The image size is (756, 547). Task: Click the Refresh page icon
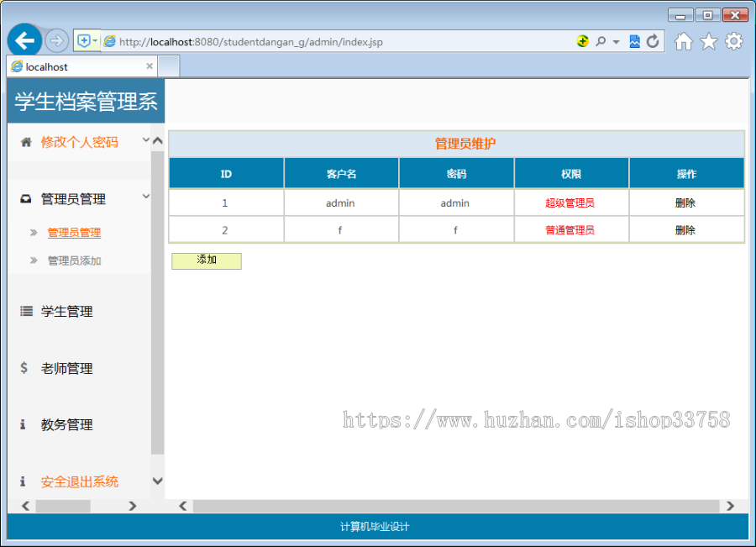[x=653, y=41]
